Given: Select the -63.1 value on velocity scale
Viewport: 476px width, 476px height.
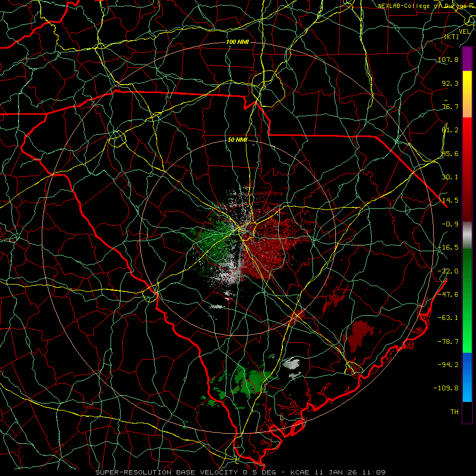Looking at the screenshot, I should click(448, 318).
